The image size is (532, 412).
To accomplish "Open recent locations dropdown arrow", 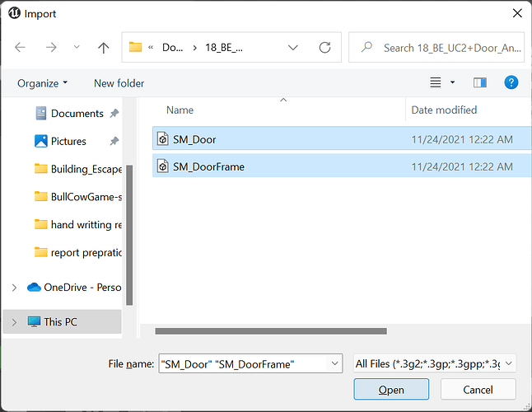I will [77, 47].
